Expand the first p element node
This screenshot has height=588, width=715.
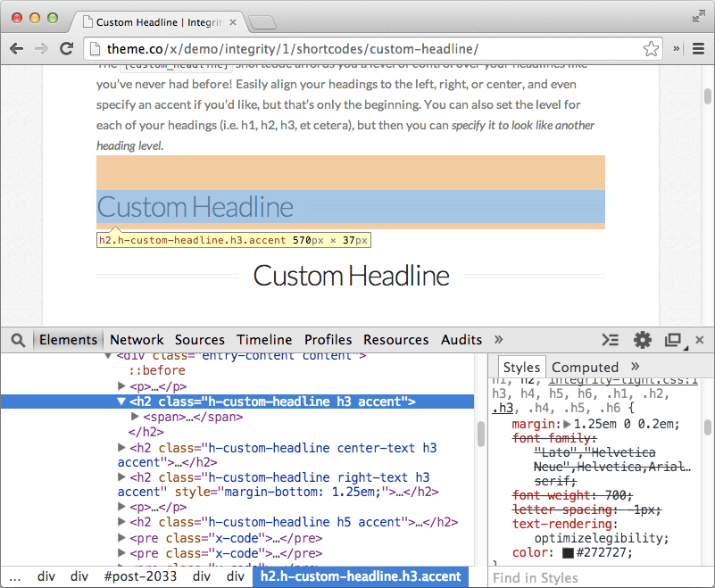coord(121,386)
